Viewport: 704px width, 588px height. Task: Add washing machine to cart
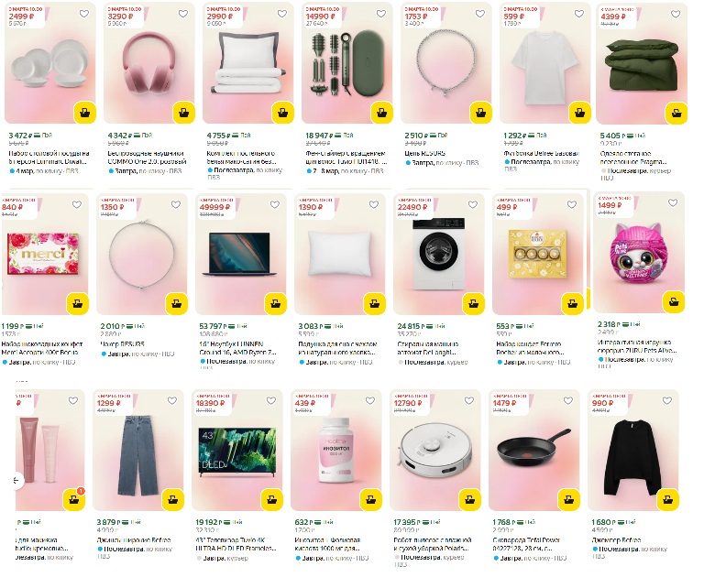[x=473, y=304]
